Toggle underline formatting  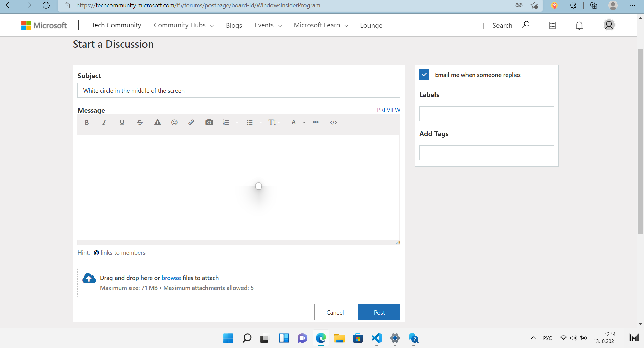(122, 122)
